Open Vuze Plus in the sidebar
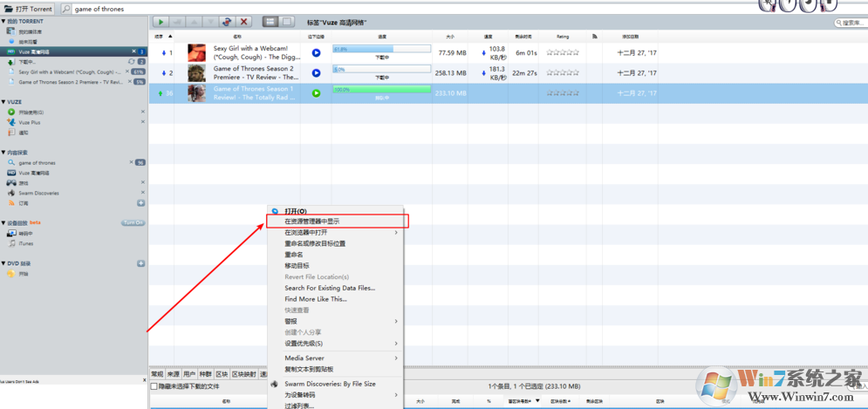 [x=29, y=123]
